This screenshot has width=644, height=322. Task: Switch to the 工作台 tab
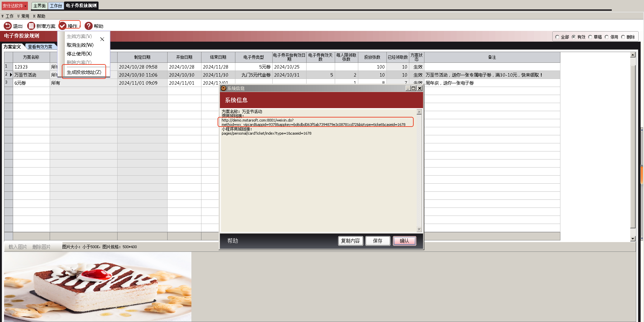56,6
